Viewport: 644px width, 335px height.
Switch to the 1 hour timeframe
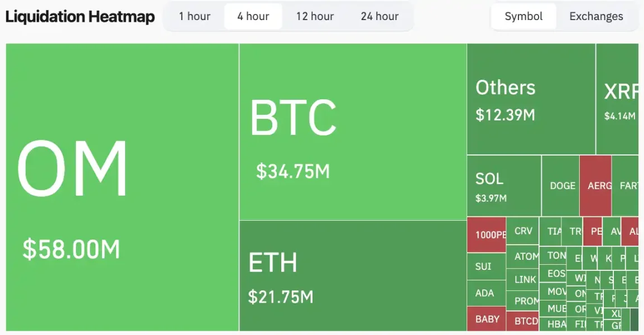(194, 16)
